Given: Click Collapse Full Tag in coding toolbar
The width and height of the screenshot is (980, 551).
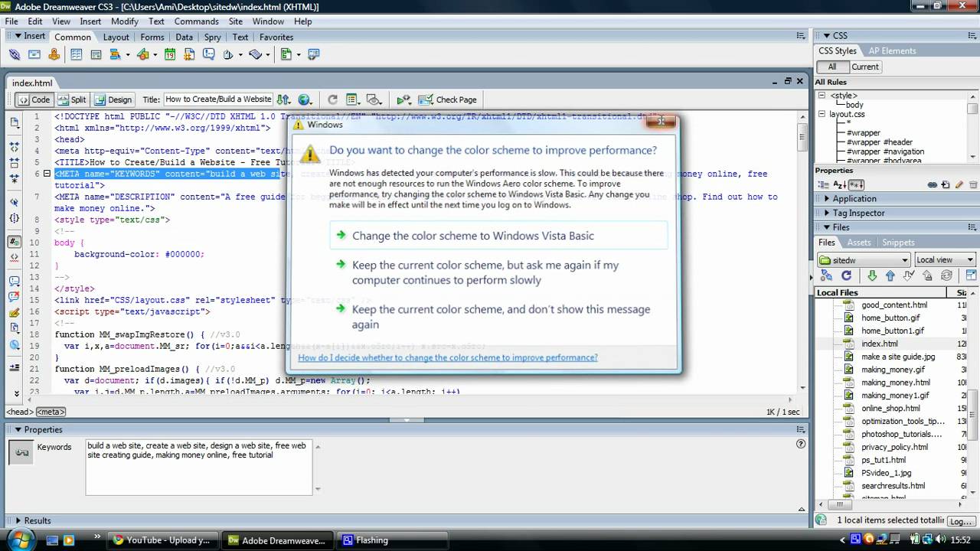Looking at the screenshot, I should [x=15, y=145].
